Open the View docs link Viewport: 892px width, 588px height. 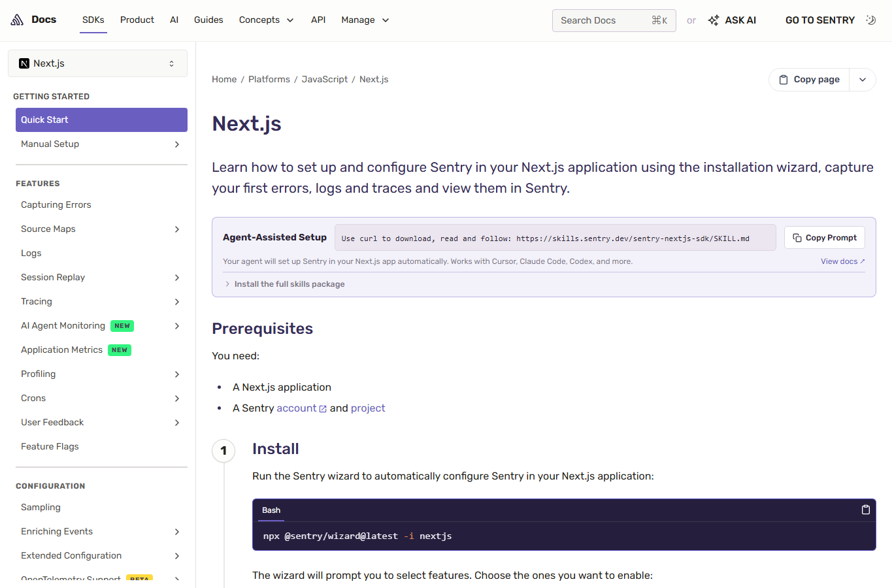(842, 261)
